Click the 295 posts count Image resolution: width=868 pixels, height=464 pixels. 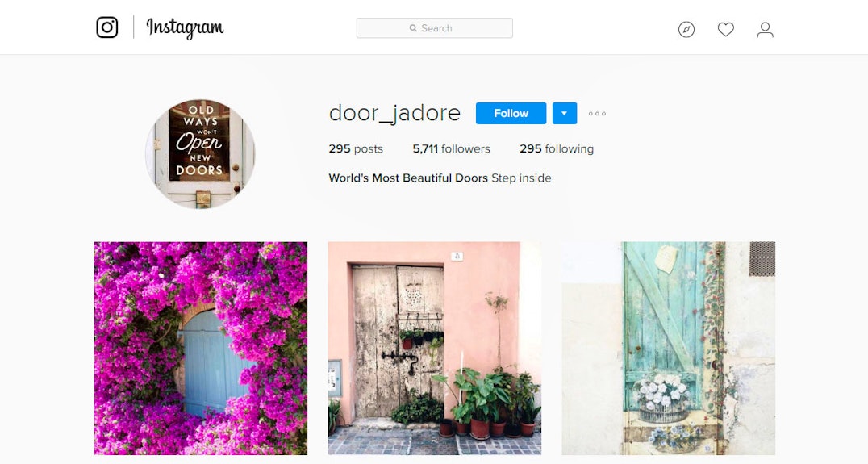click(356, 149)
